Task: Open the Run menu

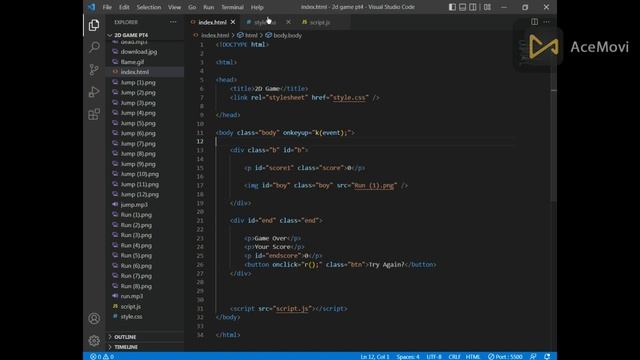Action: pos(209,7)
